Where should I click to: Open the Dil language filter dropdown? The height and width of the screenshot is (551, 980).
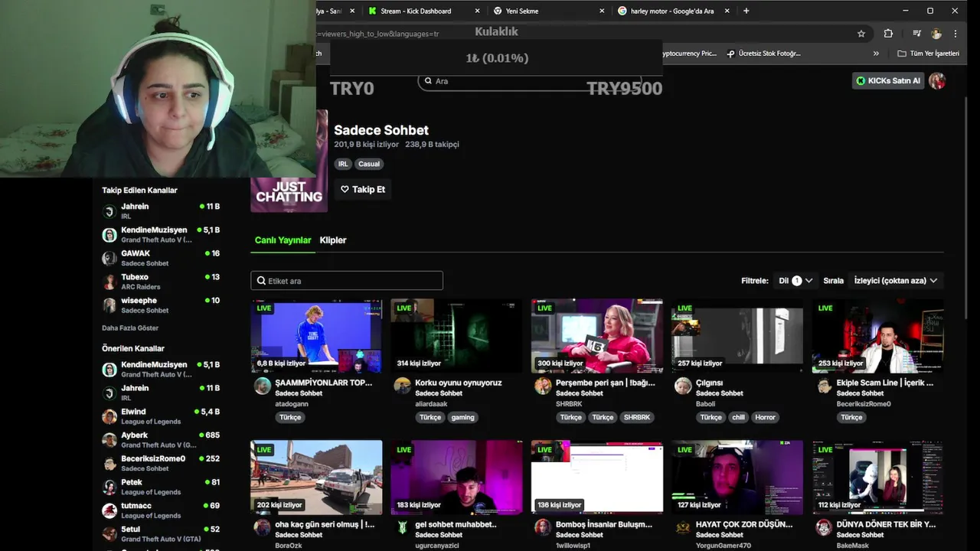[x=795, y=281]
